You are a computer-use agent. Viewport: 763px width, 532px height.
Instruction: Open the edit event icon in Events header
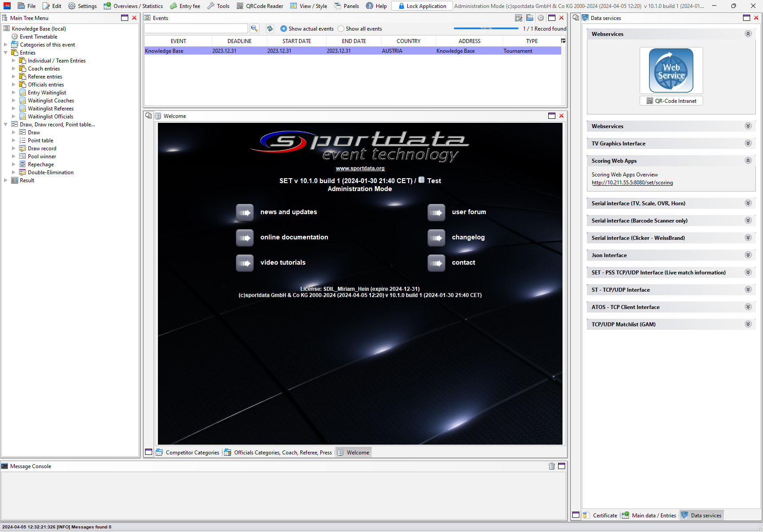tap(519, 18)
